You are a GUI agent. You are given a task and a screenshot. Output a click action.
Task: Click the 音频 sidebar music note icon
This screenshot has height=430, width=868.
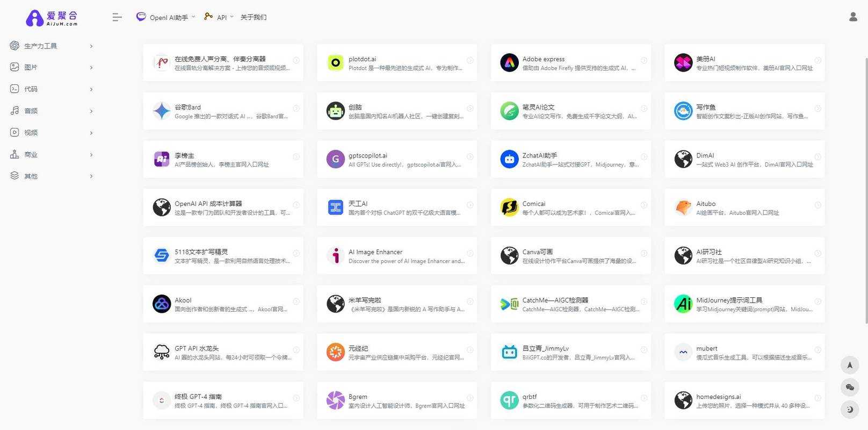[x=15, y=111]
